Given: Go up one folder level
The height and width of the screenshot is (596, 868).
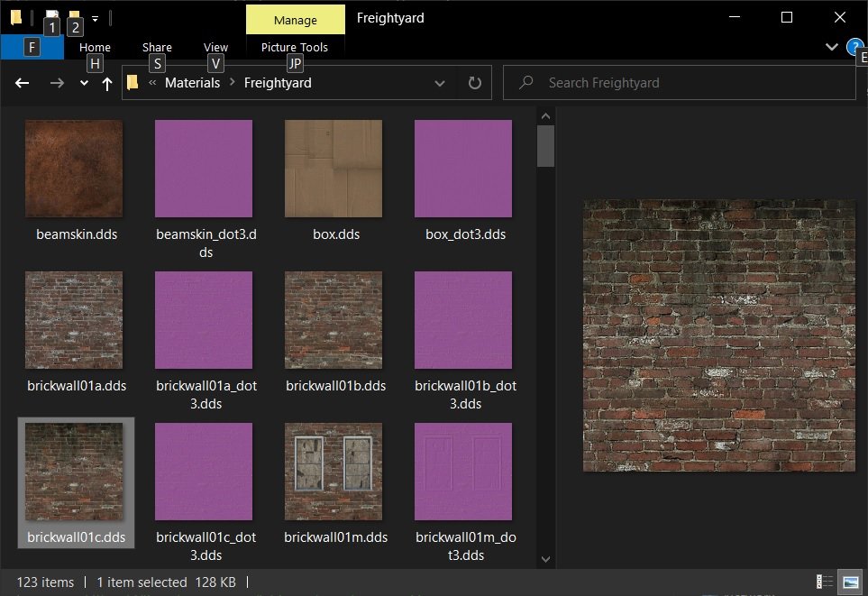Looking at the screenshot, I should click(107, 83).
